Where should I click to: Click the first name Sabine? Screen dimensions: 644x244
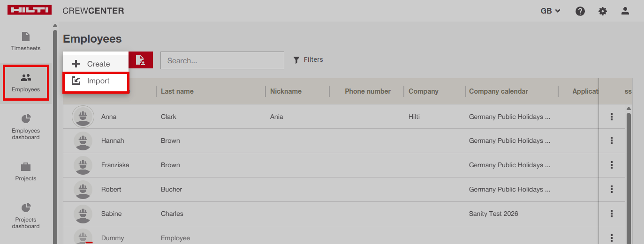tap(112, 214)
